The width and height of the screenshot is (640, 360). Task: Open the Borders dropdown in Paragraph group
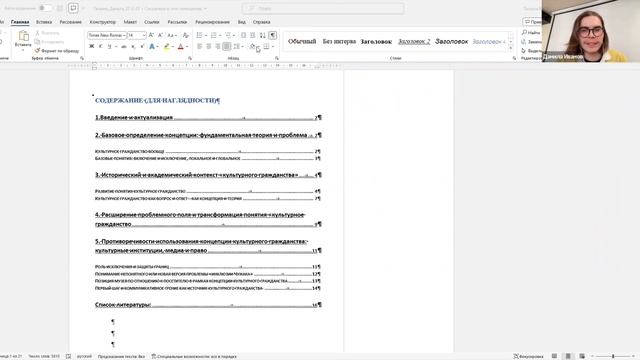point(273,47)
